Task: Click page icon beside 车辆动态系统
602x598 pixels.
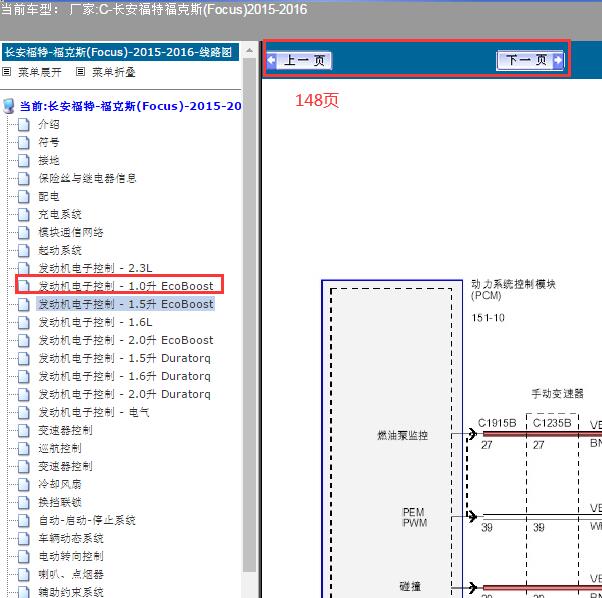Action: pyautogui.click(x=24, y=539)
